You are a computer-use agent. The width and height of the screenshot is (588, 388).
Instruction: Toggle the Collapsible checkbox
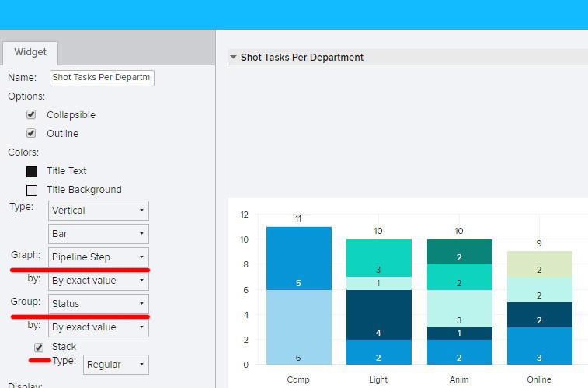pos(31,114)
